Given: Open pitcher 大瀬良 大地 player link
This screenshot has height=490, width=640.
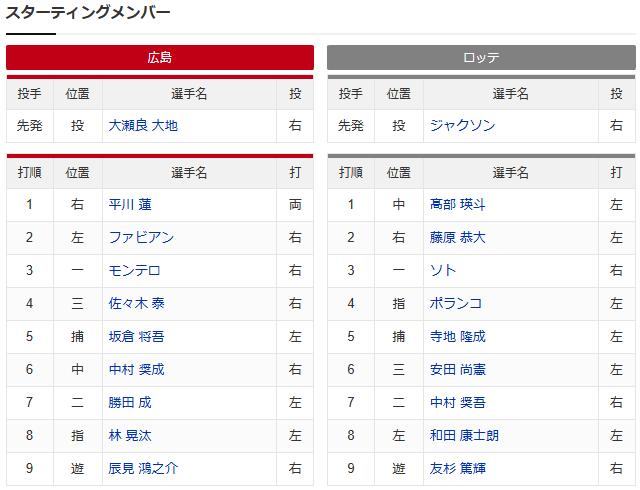Looking at the screenshot, I should (x=143, y=125).
